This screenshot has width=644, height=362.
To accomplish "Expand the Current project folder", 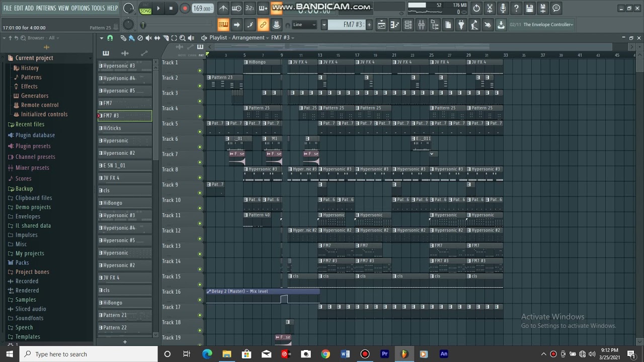I will (x=34, y=58).
